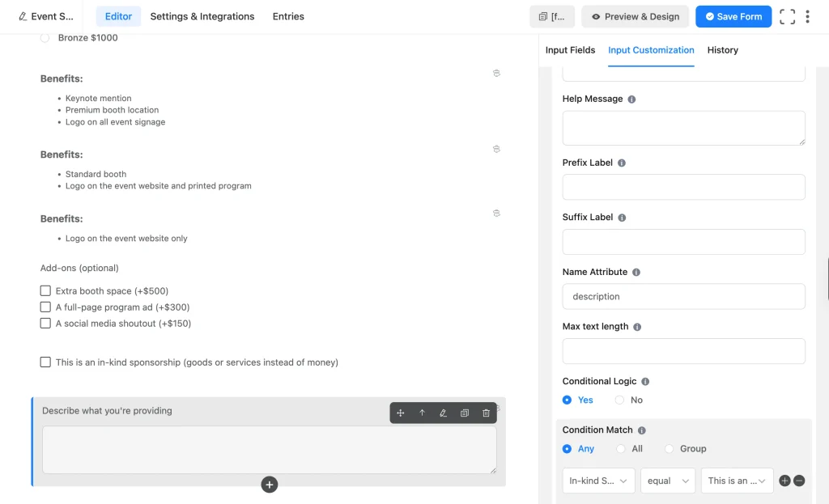The image size is (829, 504).
Task: Check Extra booth space (+$500)
Action: (45, 291)
